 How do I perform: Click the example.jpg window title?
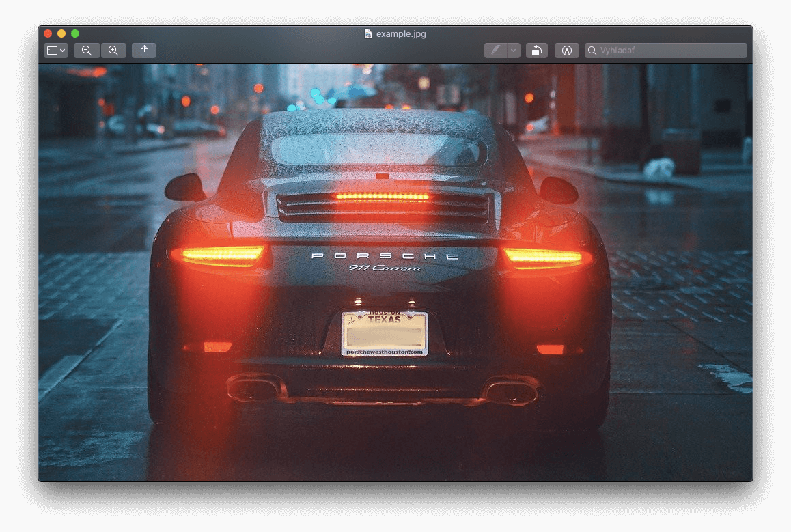pos(401,33)
